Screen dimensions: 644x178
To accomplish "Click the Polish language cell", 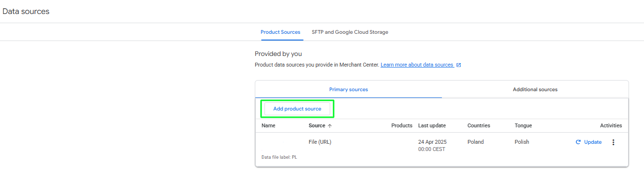I will [x=522, y=142].
